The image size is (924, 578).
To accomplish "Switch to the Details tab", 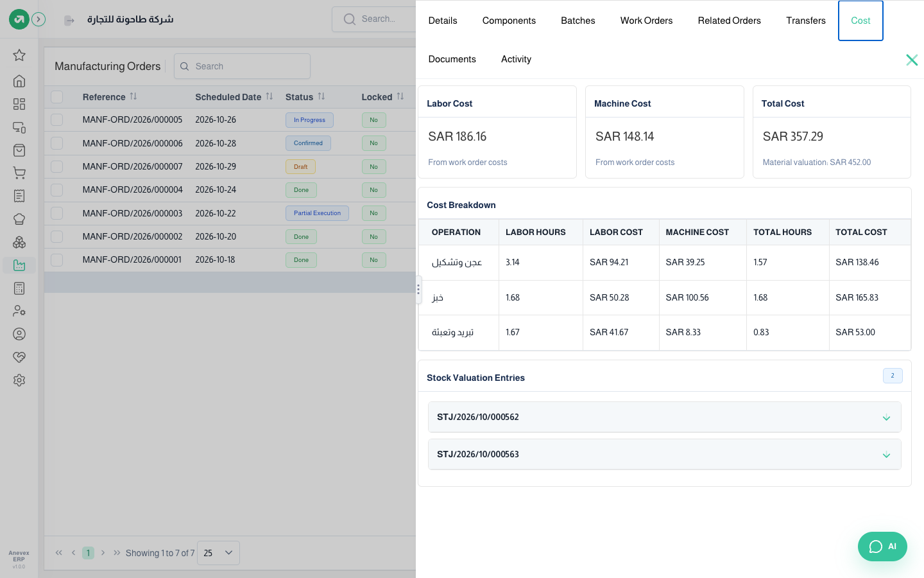I will point(443,21).
